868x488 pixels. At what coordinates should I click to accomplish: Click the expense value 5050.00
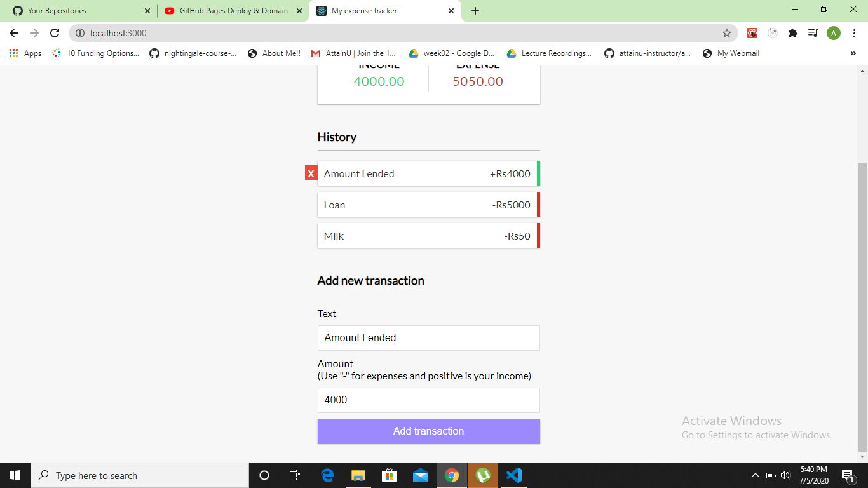click(478, 81)
